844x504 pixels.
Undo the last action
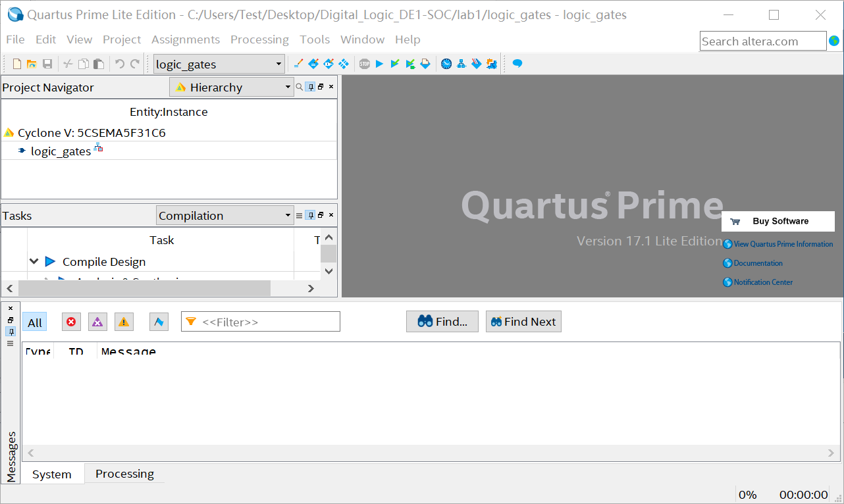(x=119, y=64)
